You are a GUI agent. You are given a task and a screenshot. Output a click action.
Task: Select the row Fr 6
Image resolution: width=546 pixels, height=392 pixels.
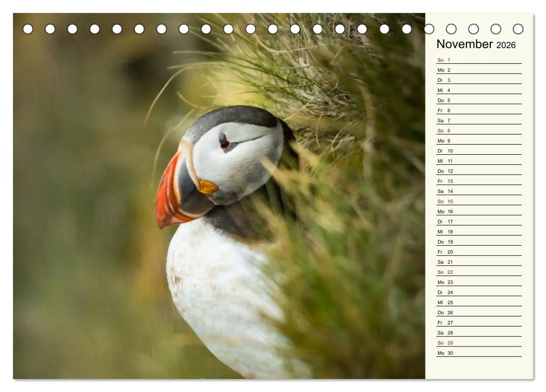(479, 110)
